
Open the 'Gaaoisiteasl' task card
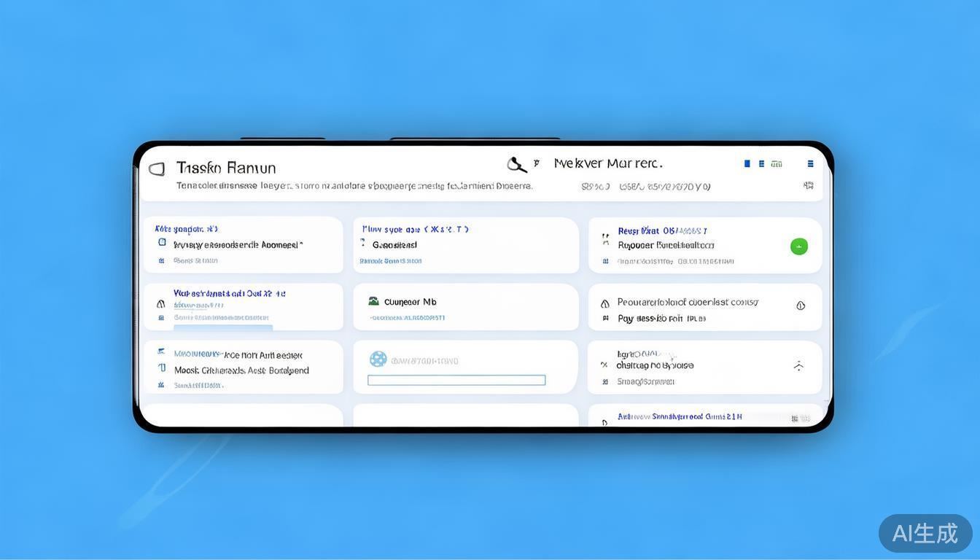(x=394, y=245)
